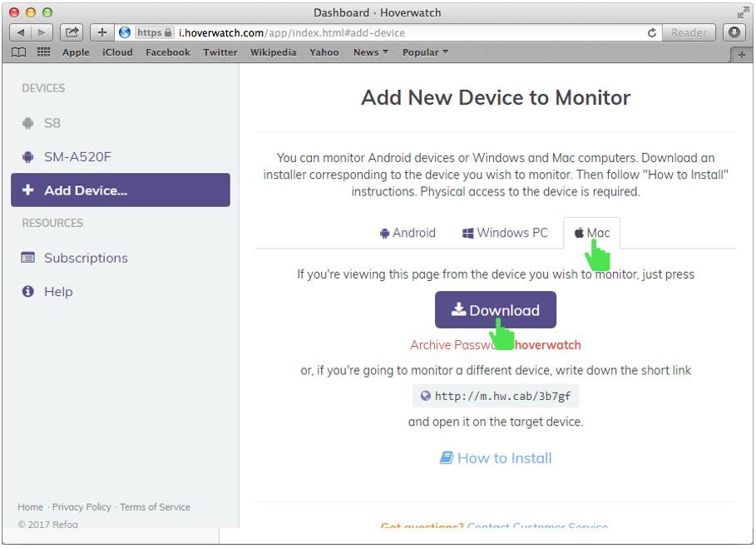
Task: Go forward with Safari's forward arrow
Action: [42, 32]
